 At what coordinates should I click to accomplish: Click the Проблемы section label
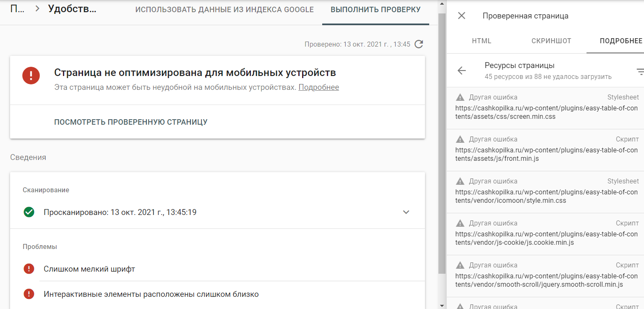tap(40, 247)
